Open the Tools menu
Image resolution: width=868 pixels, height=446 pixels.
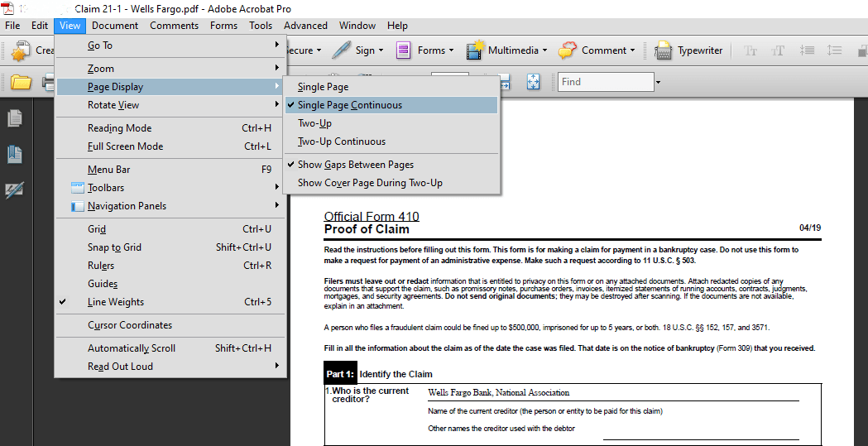point(260,26)
